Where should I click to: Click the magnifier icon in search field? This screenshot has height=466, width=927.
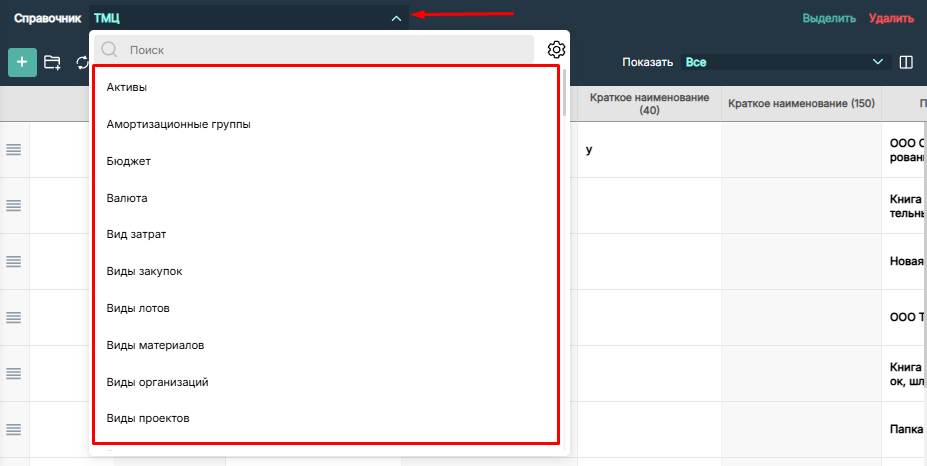(110, 50)
